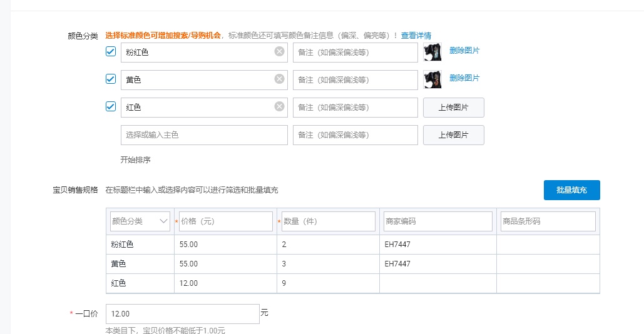This screenshot has width=644, height=334.
Task: Open the empty 选择或输入主色 combo box
Action: coord(204,135)
